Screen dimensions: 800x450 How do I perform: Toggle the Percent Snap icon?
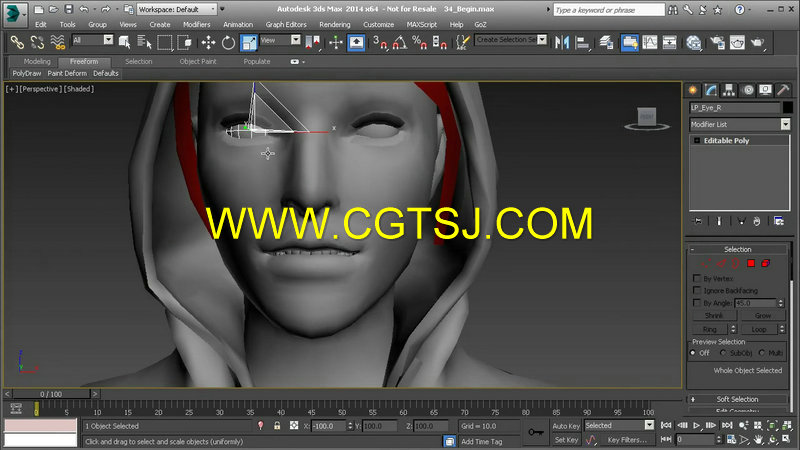coord(419,42)
